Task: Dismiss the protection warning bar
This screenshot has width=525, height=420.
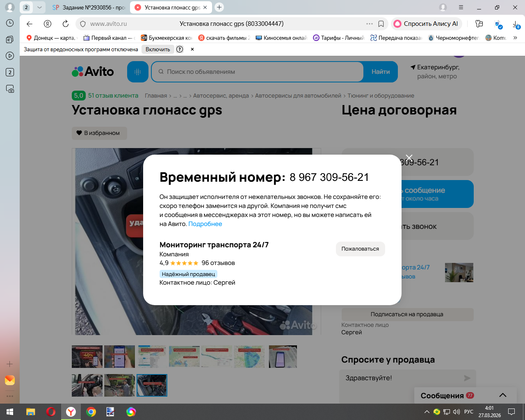Action: coord(192,49)
